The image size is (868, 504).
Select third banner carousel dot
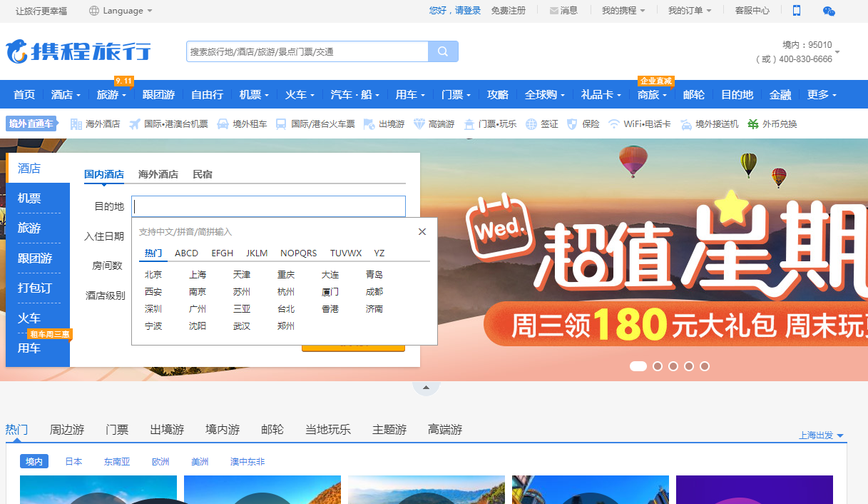[x=673, y=366]
